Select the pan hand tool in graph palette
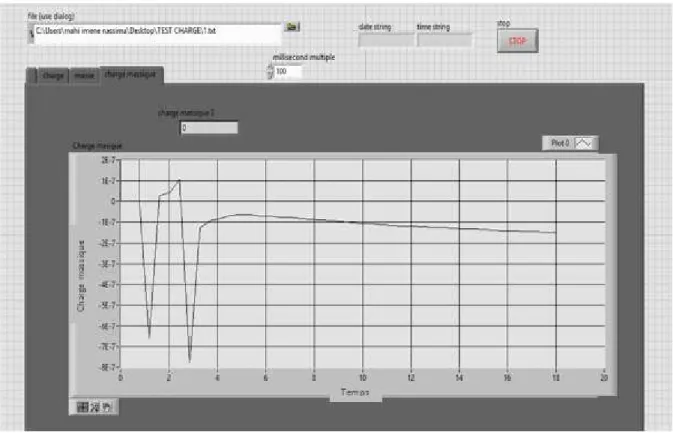 107,407
